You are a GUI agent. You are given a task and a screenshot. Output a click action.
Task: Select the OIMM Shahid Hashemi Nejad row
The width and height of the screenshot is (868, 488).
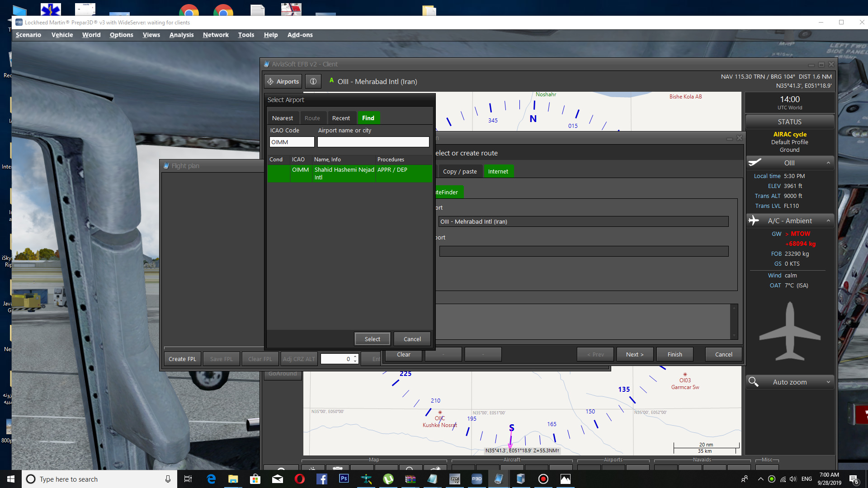[349, 174]
